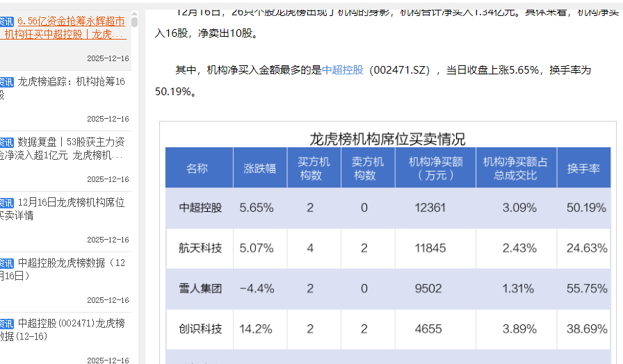
Task: Click the net buy value 4655
Action: tap(428, 329)
